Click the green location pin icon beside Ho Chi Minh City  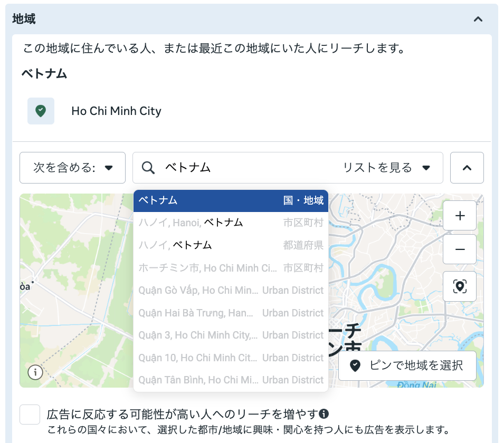[x=41, y=111]
